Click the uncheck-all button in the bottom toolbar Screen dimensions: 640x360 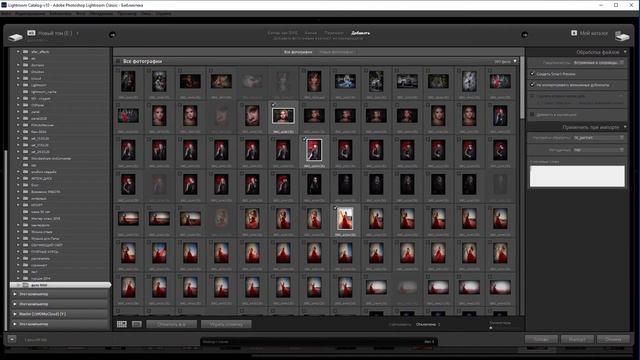click(226, 324)
